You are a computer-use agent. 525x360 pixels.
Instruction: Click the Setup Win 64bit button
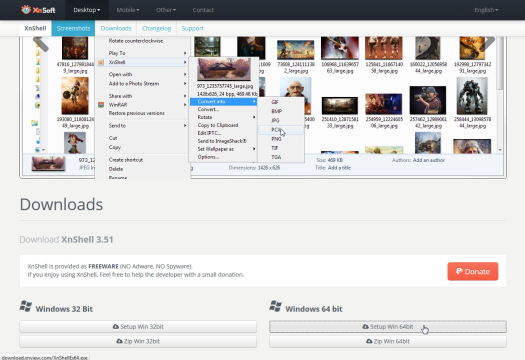388,327
